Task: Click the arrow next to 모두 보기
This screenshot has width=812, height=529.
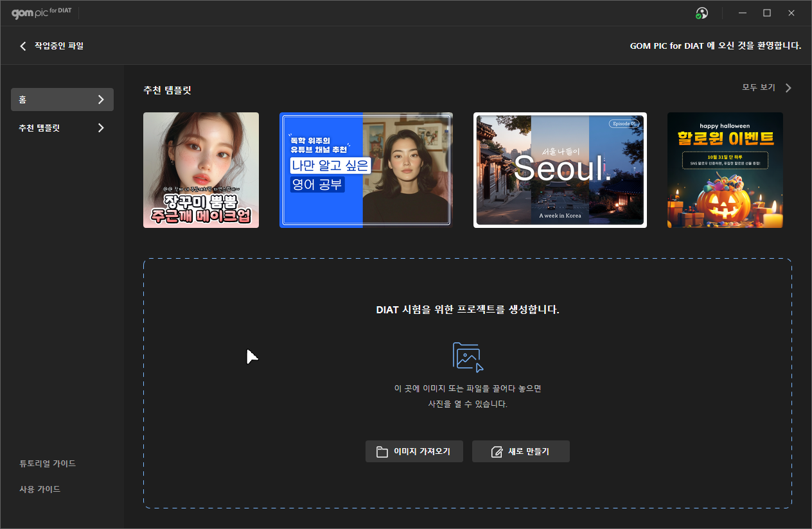Action: pyautogui.click(x=788, y=88)
